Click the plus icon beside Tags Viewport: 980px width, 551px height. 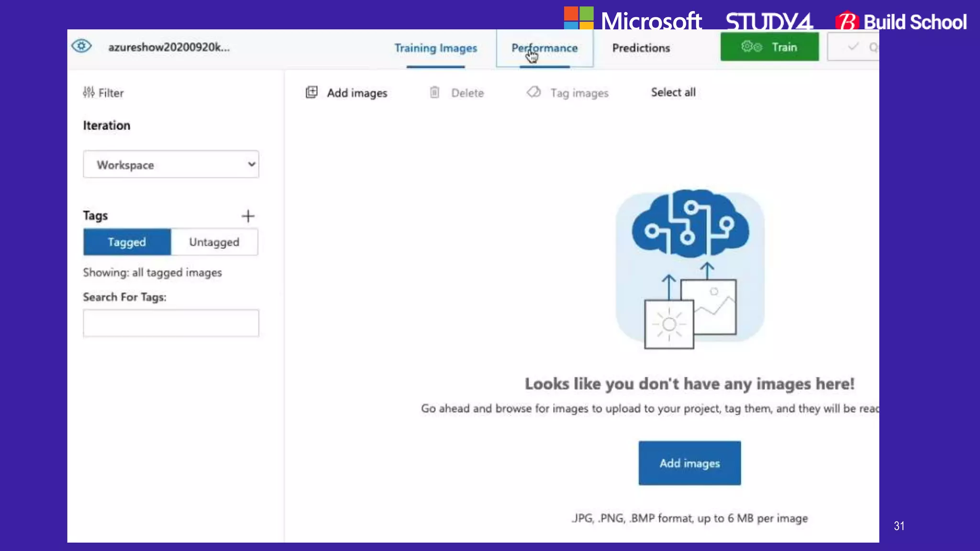tap(248, 216)
